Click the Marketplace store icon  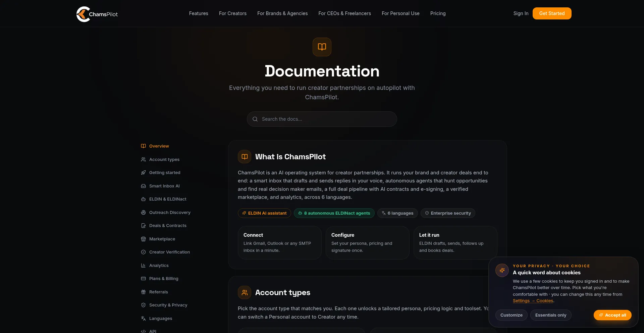pos(143,239)
